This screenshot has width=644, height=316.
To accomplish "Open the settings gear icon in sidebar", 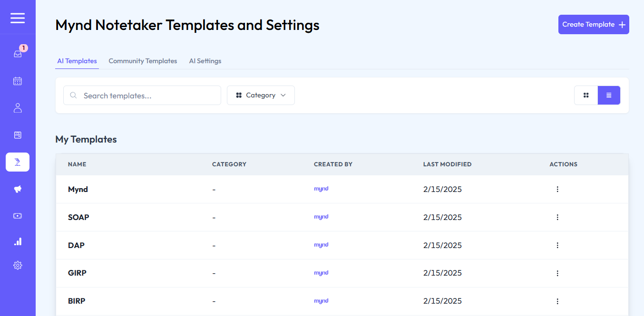I will (x=18, y=265).
